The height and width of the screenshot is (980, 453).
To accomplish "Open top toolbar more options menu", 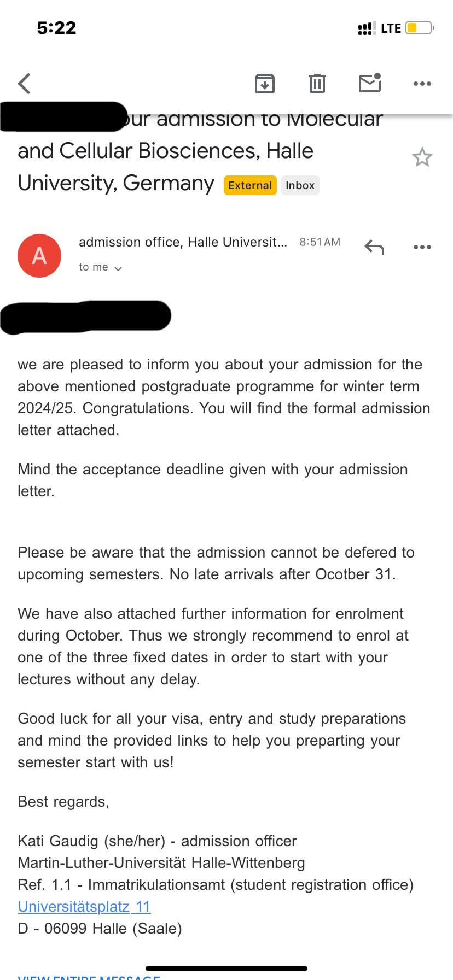I will coord(422,84).
